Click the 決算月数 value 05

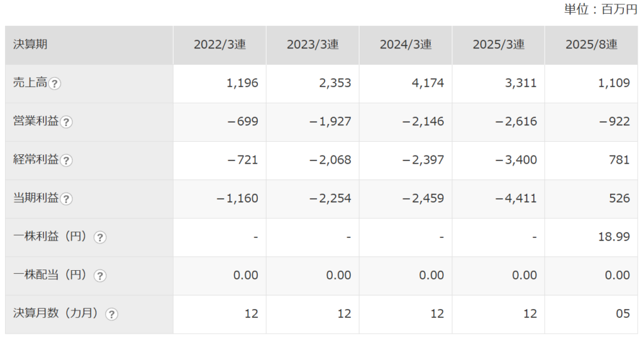click(622, 314)
